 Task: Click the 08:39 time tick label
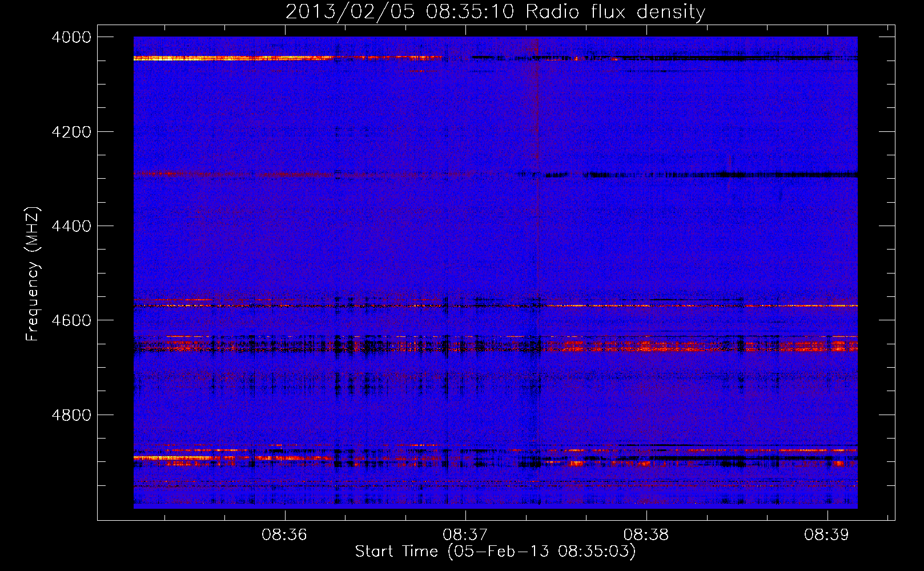pos(827,535)
